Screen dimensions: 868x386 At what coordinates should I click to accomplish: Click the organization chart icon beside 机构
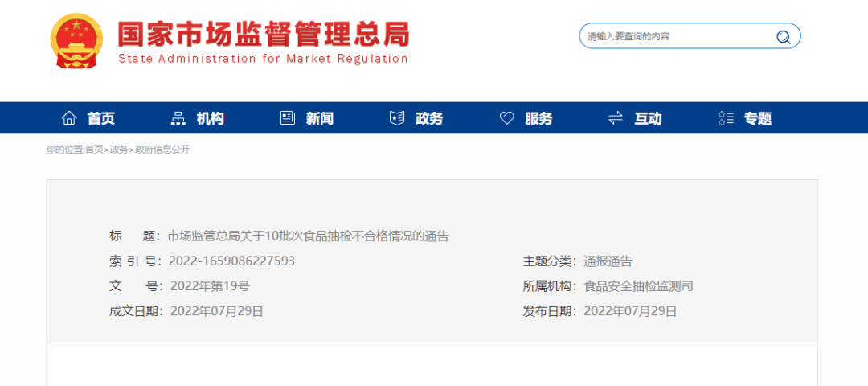click(178, 118)
